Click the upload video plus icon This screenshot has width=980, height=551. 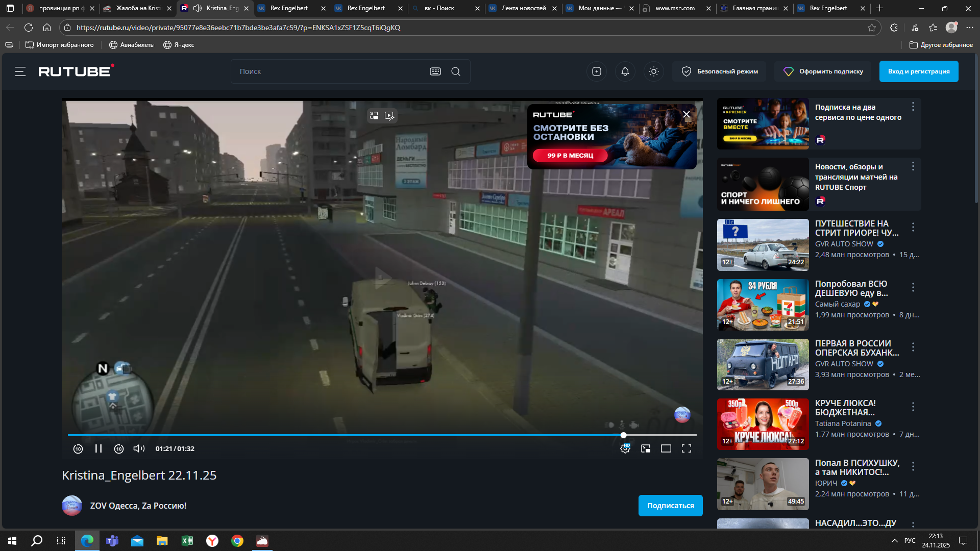point(597,71)
